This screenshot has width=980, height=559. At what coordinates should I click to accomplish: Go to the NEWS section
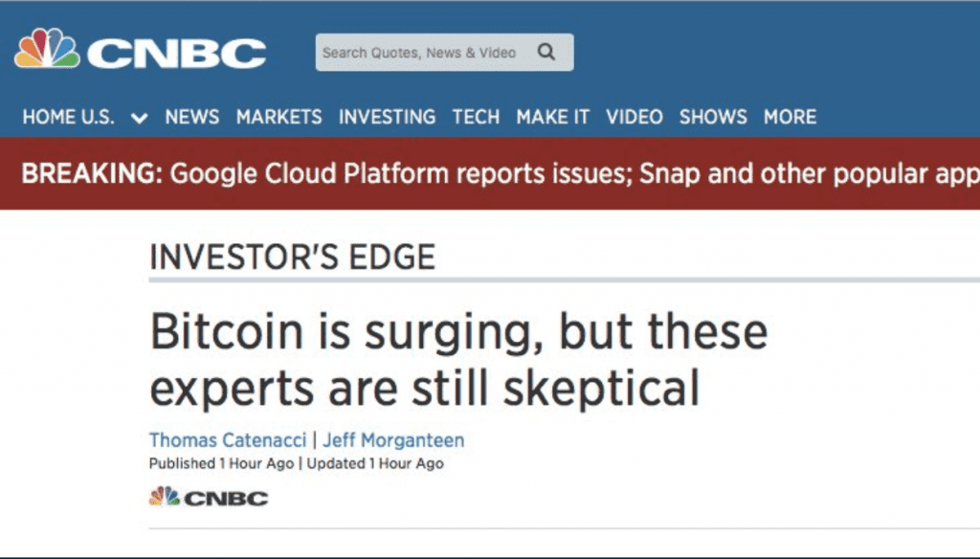pos(191,117)
